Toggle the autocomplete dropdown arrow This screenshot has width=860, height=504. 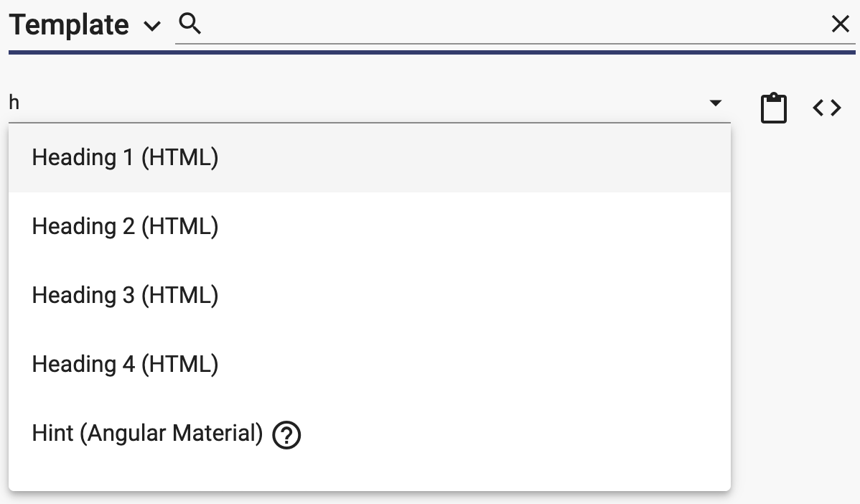[715, 103]
